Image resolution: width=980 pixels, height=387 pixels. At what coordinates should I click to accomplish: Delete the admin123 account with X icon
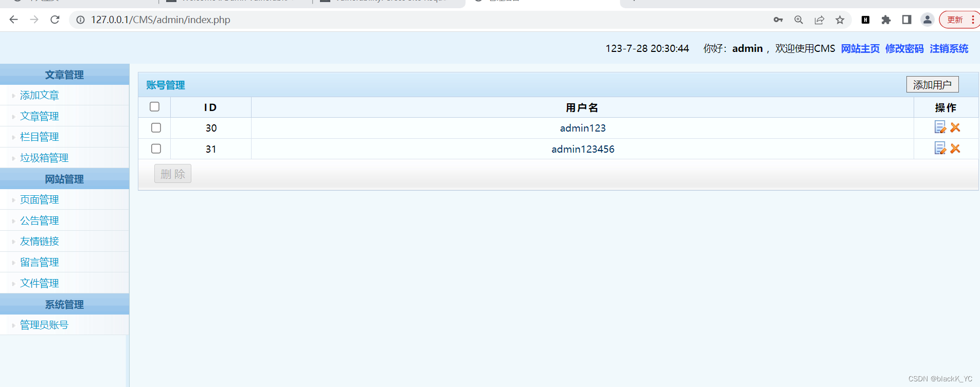click(x=955, y=127)
